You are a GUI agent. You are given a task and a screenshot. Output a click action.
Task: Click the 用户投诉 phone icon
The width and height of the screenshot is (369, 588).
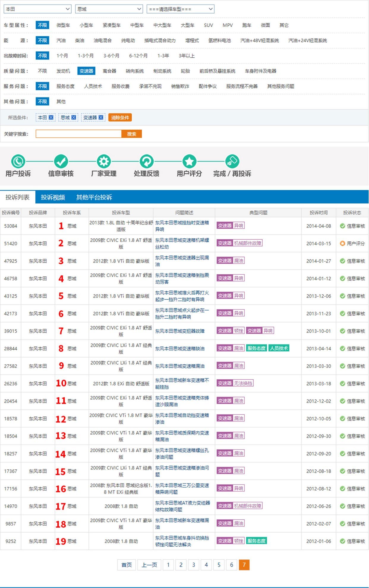pyautogui.click(x=18, y=161)
